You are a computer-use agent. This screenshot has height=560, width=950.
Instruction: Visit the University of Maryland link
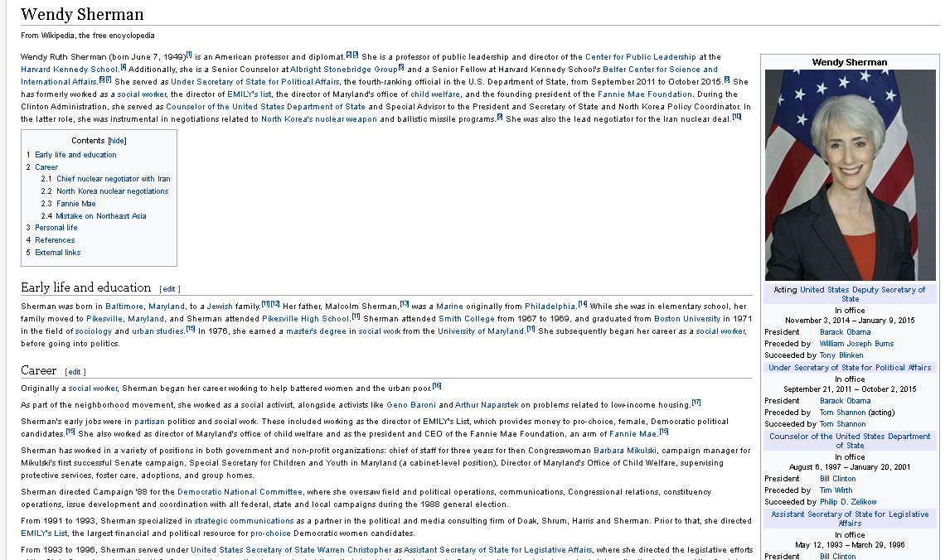(481, 331)
